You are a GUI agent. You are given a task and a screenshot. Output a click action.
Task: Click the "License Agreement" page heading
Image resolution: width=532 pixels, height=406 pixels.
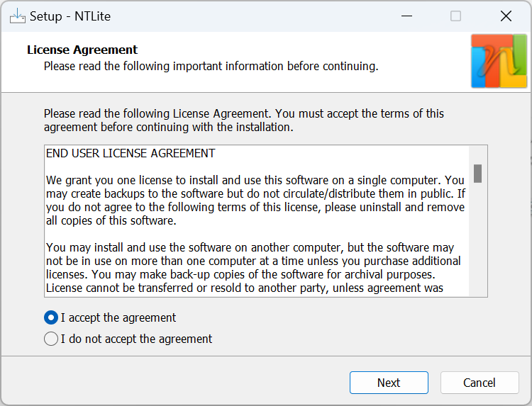pos(82,50)
